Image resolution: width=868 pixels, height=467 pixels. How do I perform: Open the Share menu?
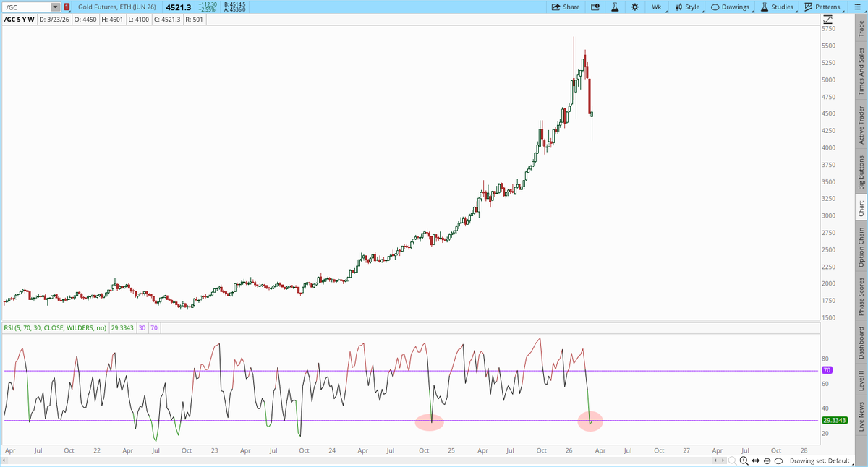(565, 7)
